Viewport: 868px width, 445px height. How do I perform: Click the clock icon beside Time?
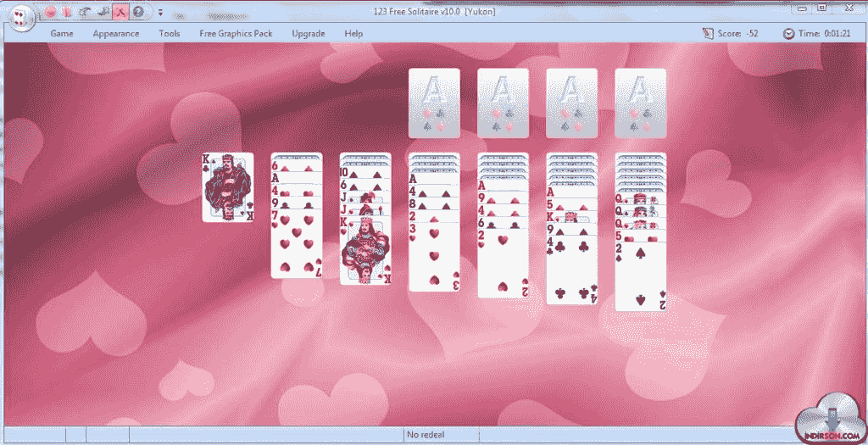pos(789,33)
